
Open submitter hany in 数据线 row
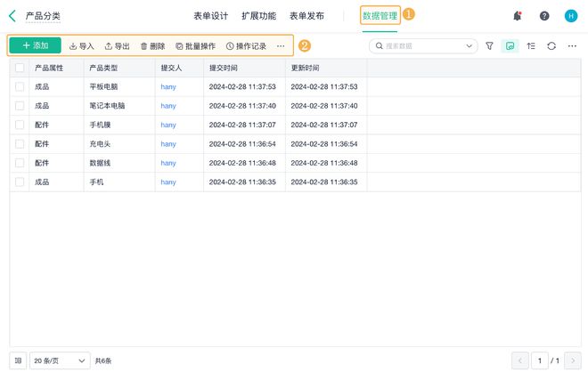coord(168,163)
